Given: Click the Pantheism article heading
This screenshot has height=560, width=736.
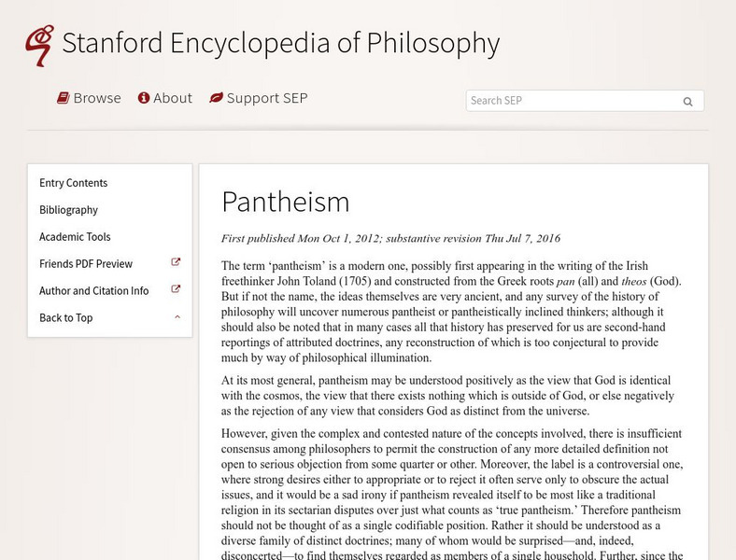Looking at the screenshot, I should tap(285, 202).
